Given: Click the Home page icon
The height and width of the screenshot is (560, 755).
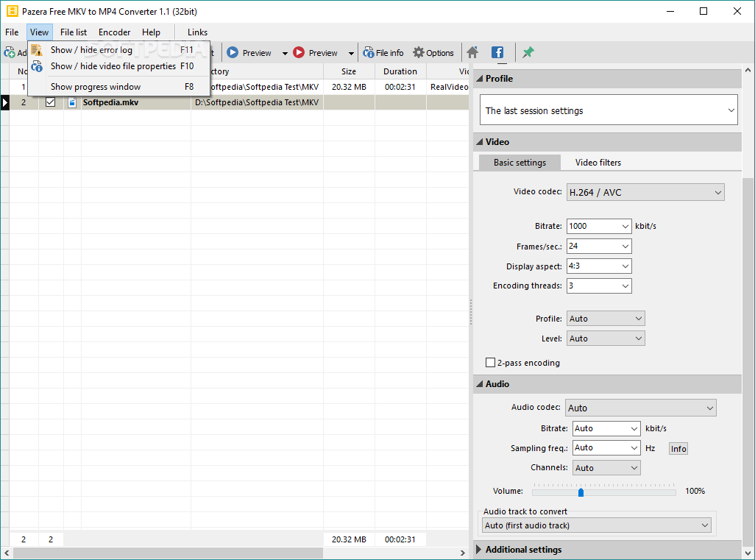Looking at the screenshot, I should [473, 52].
